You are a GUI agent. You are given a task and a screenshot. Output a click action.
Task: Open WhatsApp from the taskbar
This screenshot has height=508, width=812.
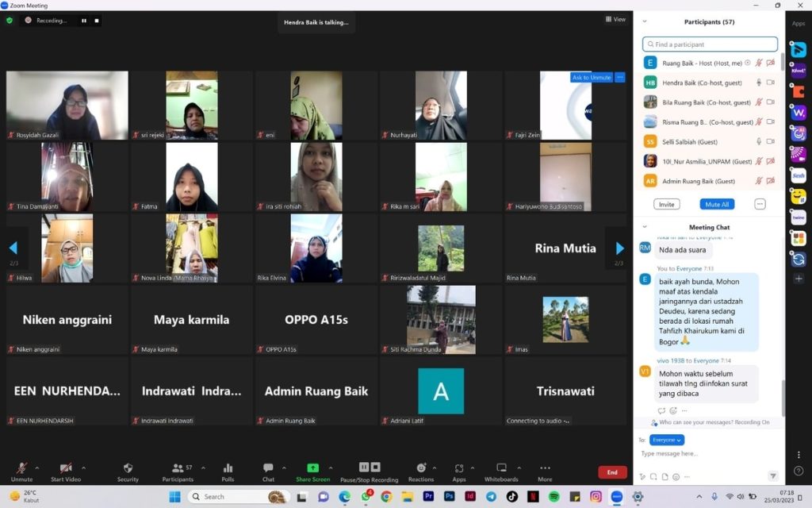[x=366, y=497]
